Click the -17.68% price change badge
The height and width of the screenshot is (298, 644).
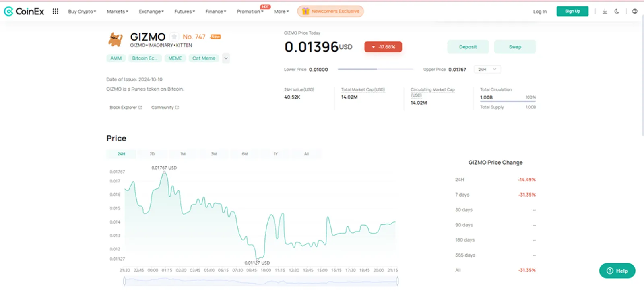point(383,47)
